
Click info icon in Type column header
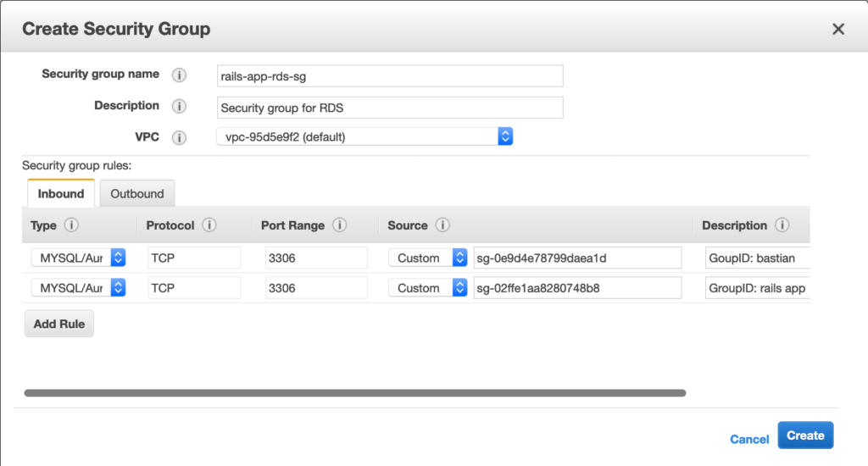[71, 225]
